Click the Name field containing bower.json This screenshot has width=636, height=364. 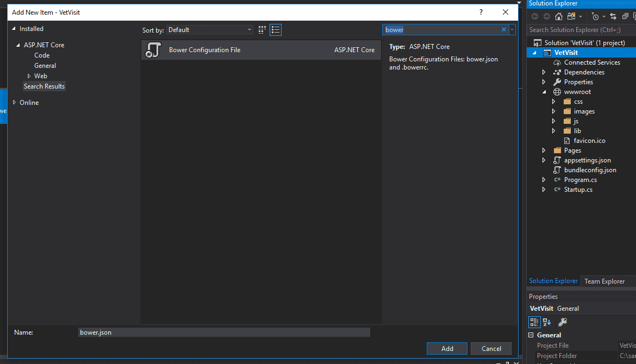[x=224, y=332]
